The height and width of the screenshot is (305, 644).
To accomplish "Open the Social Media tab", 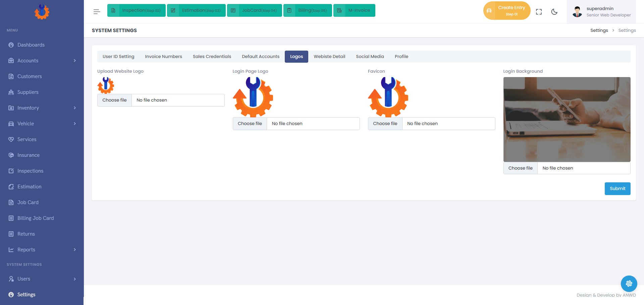I will pos(370,57).
